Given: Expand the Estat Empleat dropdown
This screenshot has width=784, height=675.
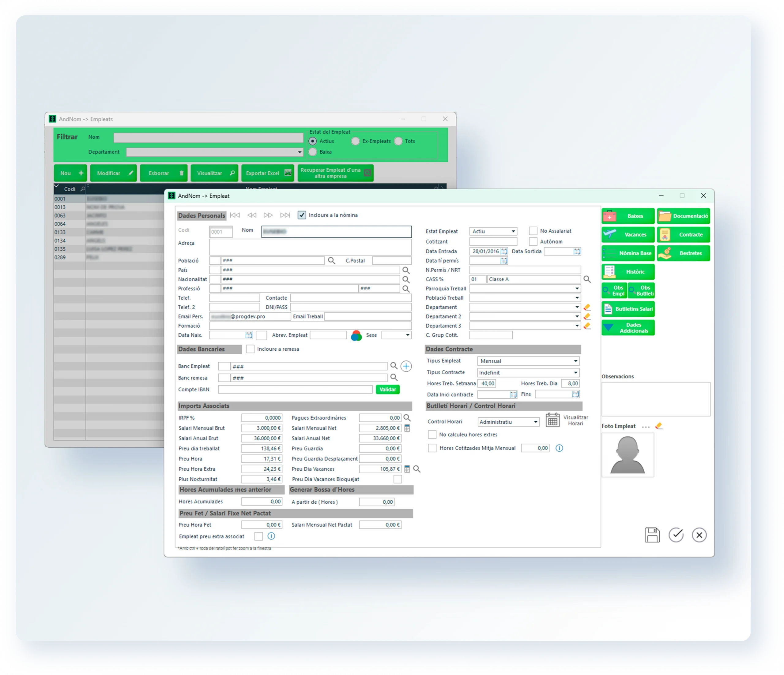Looking at the screenshot, I should click(514, 231).
